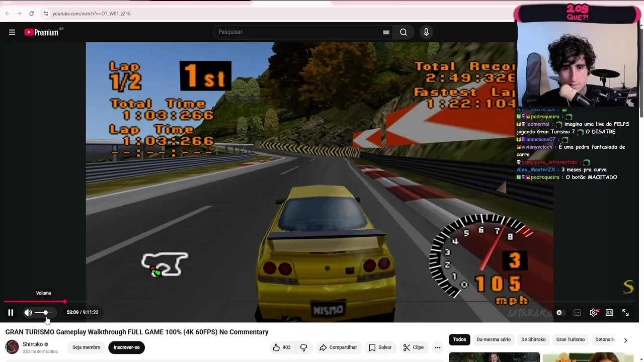Open Compartilhar share dialog
This screenshot has width=644, height=362.
[338, 347]
